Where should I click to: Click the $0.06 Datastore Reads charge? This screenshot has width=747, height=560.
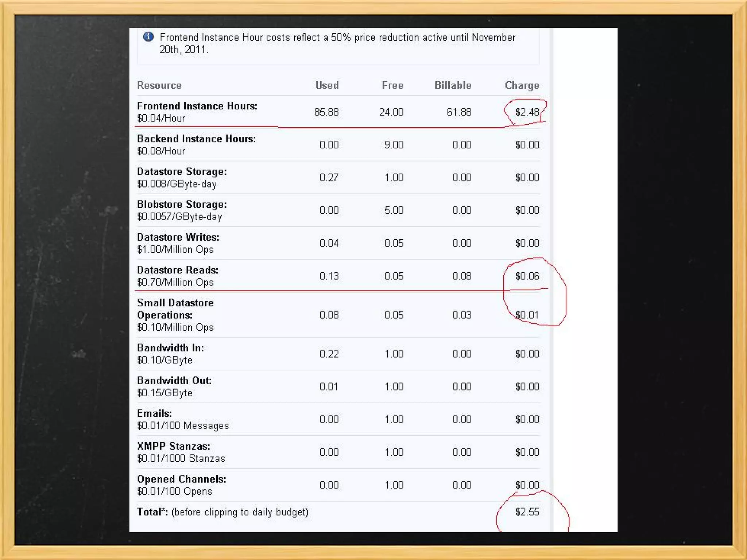[x=527, y=276]
